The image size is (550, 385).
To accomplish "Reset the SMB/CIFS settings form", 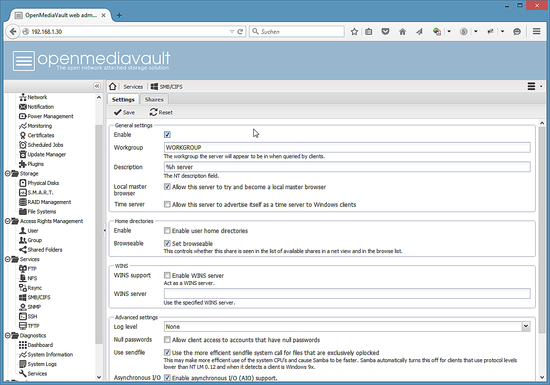I will [161, 112].
